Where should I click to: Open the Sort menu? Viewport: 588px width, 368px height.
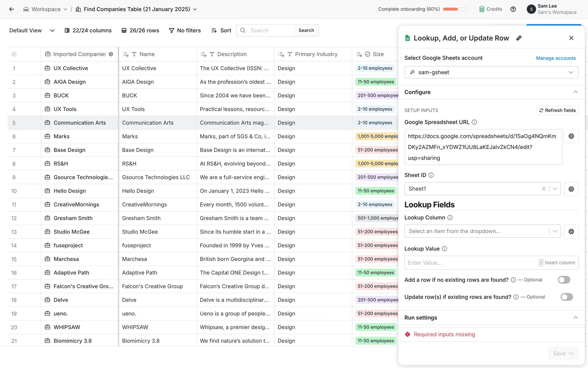pyautogui.click(x=221, y=30)
